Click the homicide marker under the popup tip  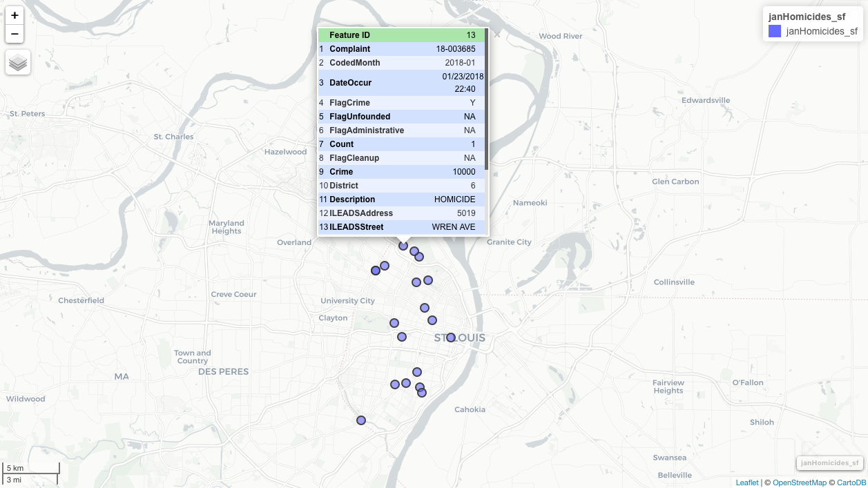click(403, 246)
